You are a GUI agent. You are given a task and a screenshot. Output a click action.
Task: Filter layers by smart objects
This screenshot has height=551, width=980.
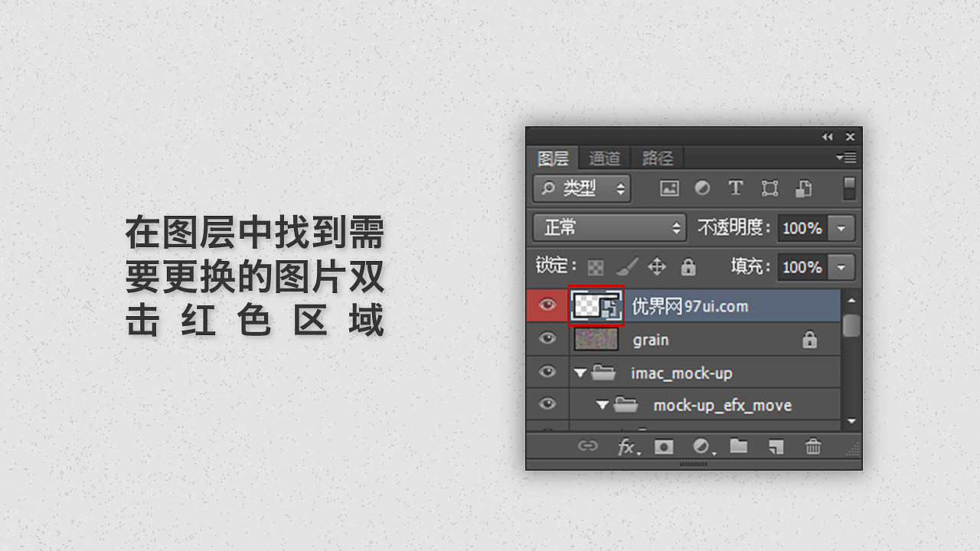803,188
